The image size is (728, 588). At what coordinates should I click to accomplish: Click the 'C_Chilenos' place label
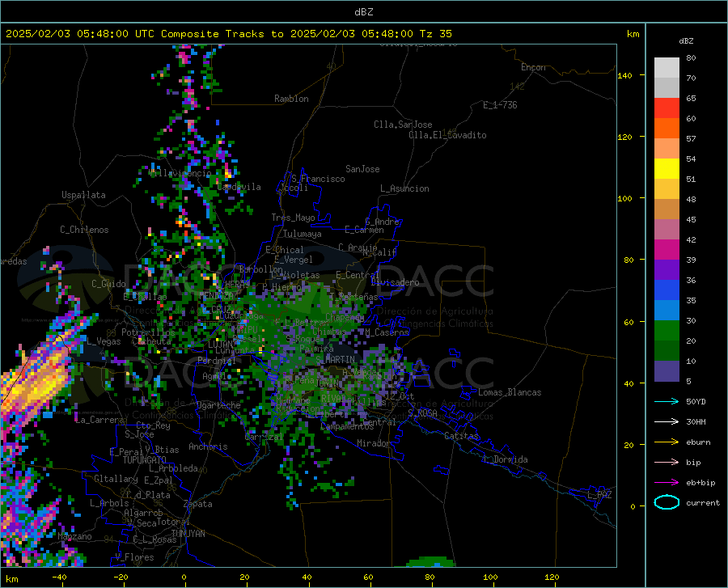click(84, 230)
